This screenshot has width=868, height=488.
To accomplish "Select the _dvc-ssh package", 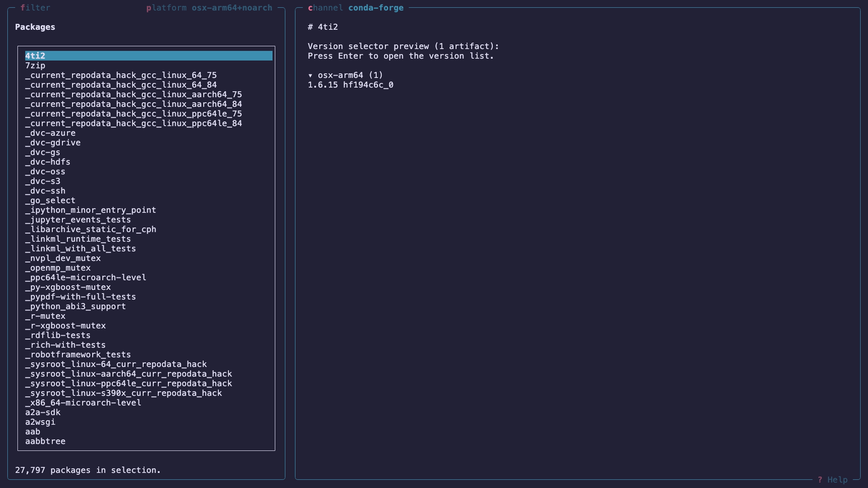I will 45,190.
